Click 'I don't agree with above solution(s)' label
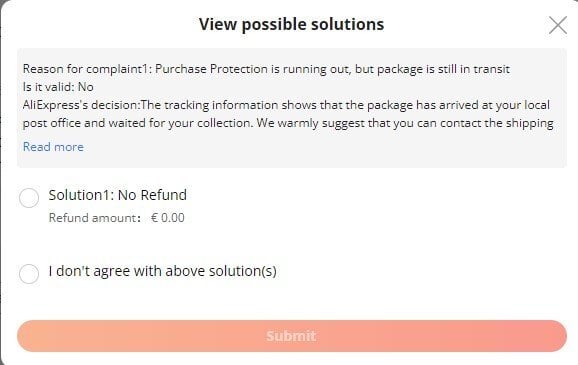The image size is (578, 365). [163, 271]
